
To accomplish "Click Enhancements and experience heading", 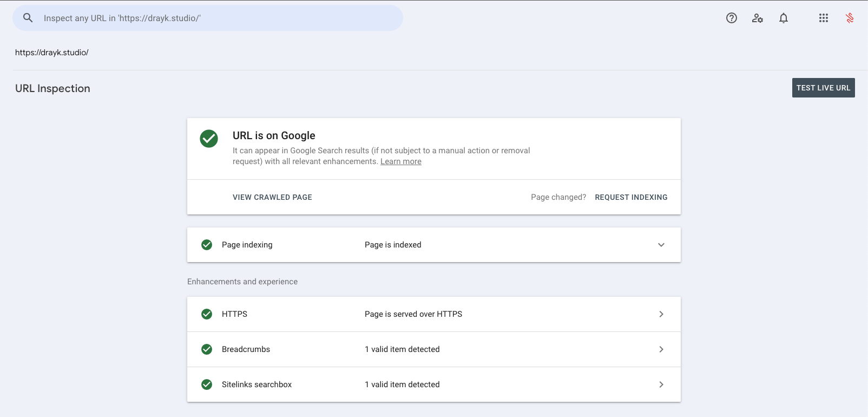I will coord(242,282).
